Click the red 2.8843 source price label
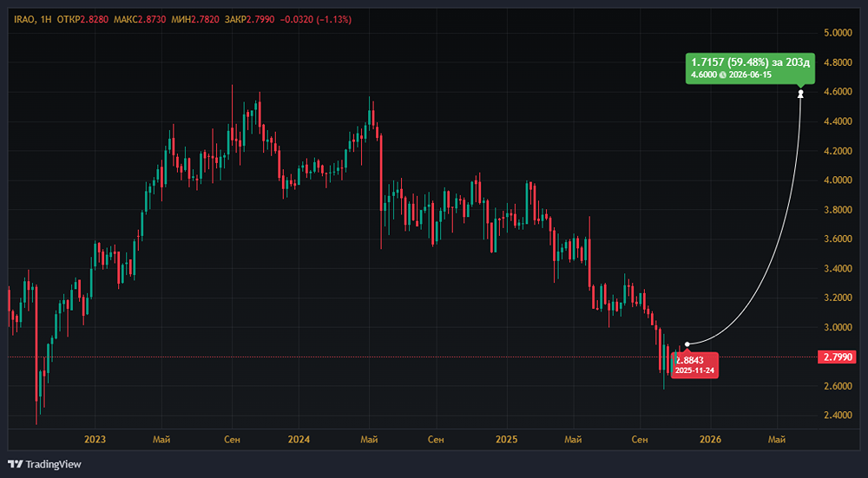Screen dimensions: 868x478 694,365
